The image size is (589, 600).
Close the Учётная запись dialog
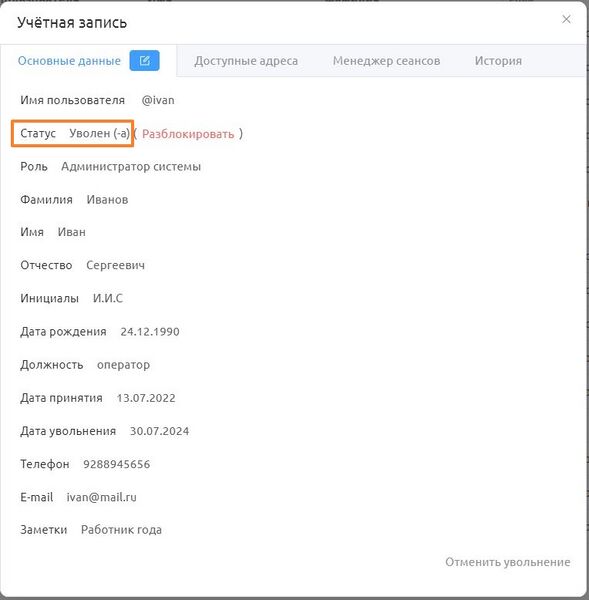[566, 19]
